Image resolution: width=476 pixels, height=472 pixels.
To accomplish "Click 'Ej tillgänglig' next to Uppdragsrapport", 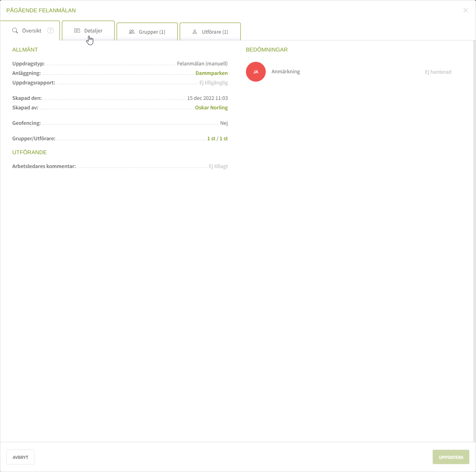I will [213, 83].
